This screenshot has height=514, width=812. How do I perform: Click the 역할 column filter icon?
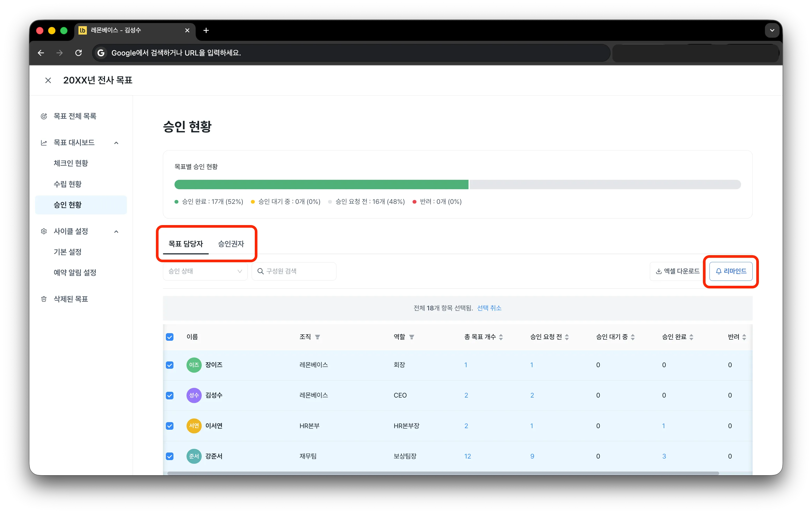point(411,337)
